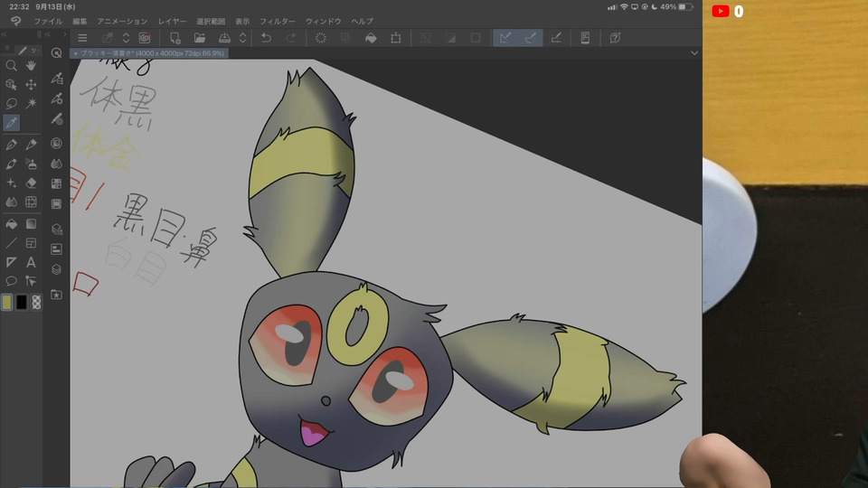Open the Timeline film-strip palette
Viewport: 868px width, 488px height.
56,204
